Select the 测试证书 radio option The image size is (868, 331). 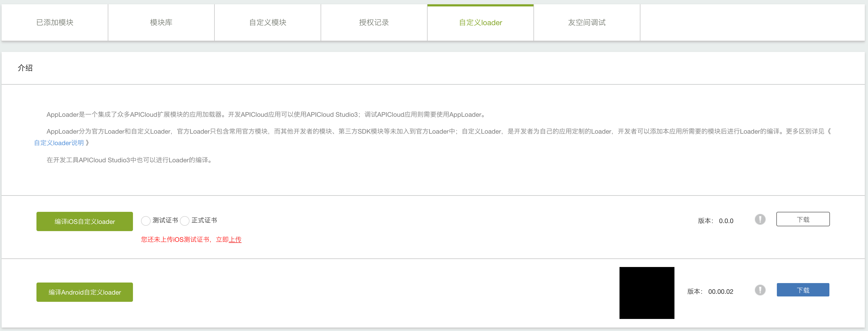[146, 221]
